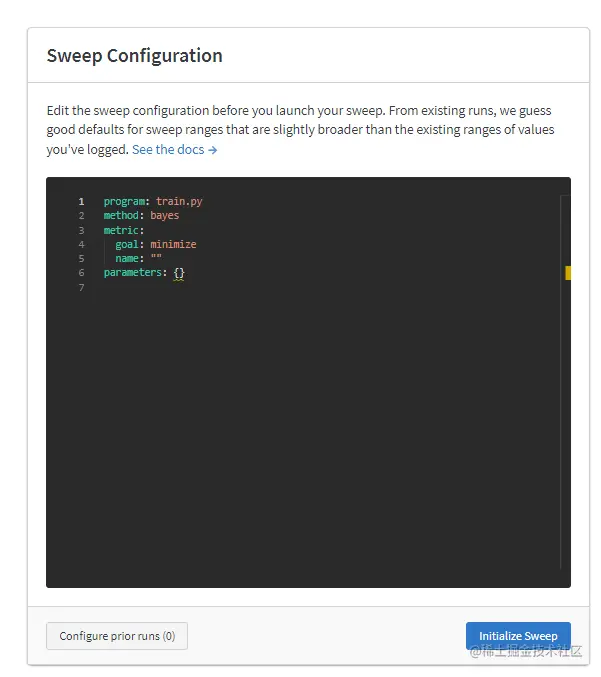Follow the See the docs link
Screen dimensions: 601x677
(x=174, y=149)
